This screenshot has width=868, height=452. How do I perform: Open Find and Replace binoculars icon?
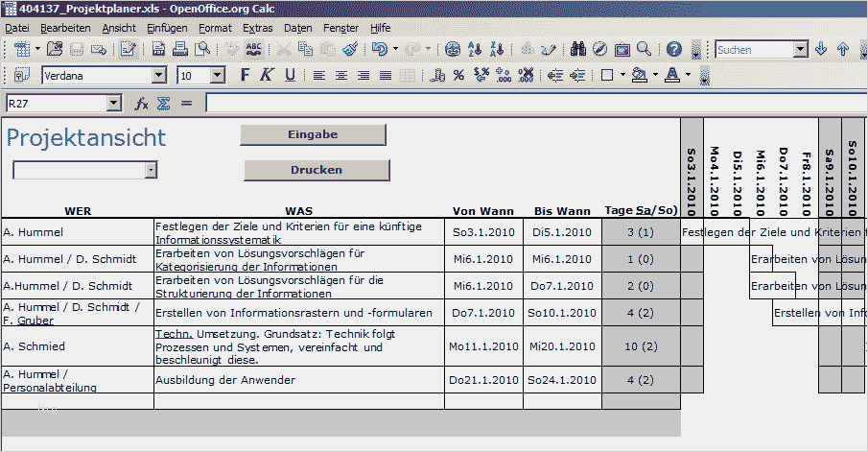click(x=578, y=49)
